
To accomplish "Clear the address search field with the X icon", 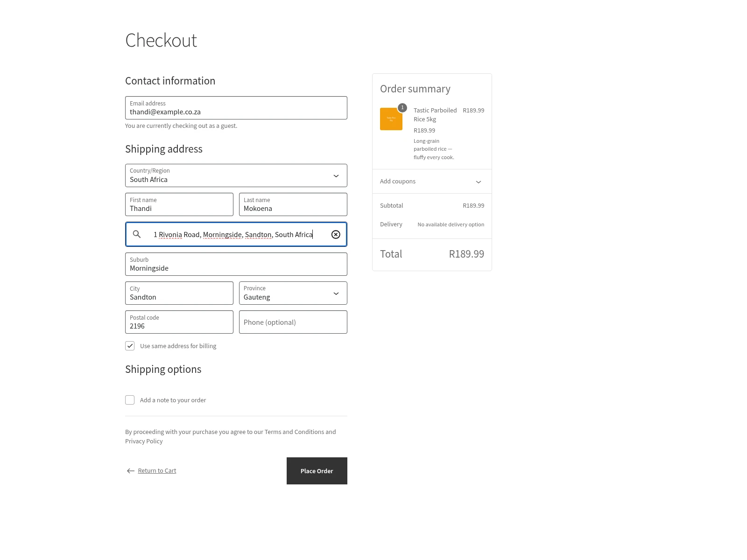I will (x=336, y=234).
